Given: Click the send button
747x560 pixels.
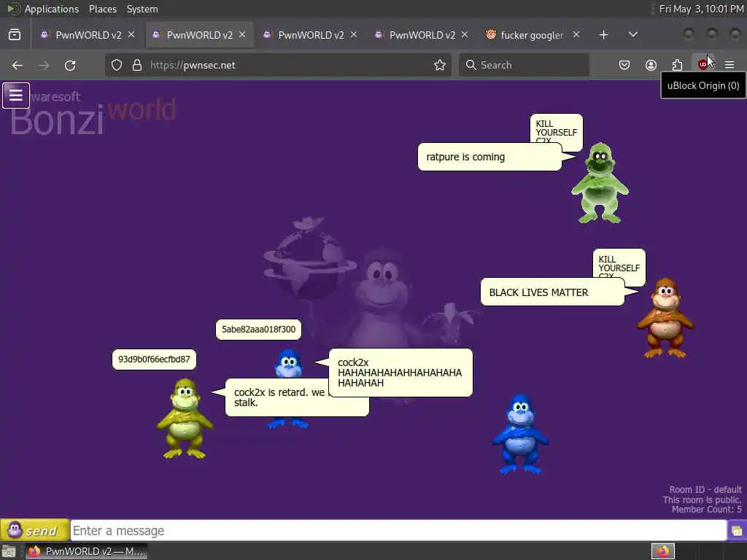Looking at the screenshot, I should pos(35,530).
